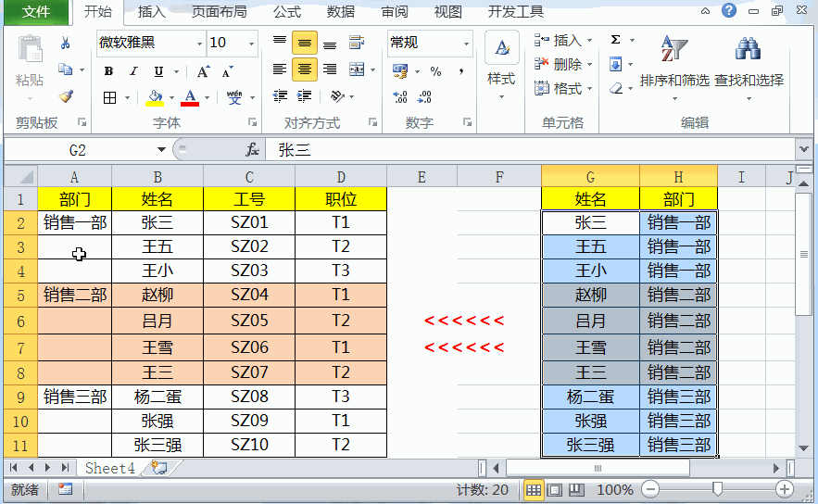818x504 pixels.
Task: Open Sort and Filter (排序和筛选)
Action: coord(674,67)
